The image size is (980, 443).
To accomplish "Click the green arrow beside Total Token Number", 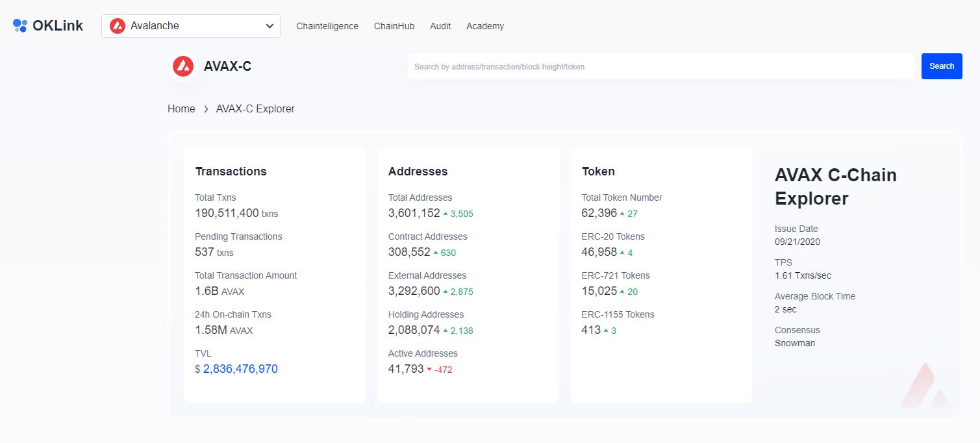I will 622,214.
